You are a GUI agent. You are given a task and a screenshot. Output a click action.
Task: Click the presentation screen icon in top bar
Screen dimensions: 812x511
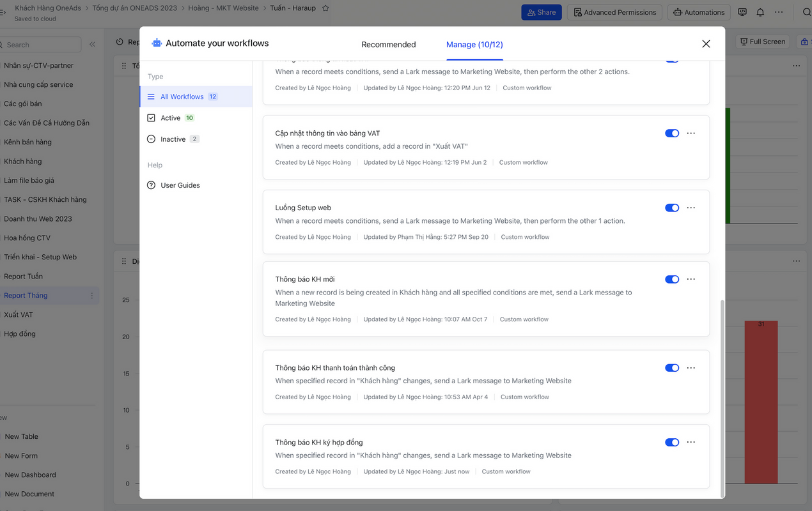pos(742,12)
